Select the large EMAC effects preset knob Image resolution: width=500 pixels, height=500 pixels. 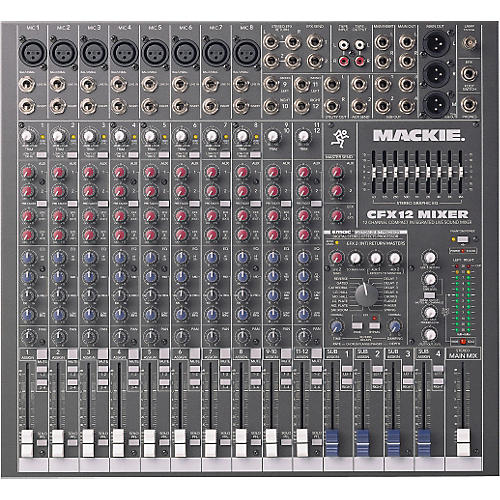(366, 295)
